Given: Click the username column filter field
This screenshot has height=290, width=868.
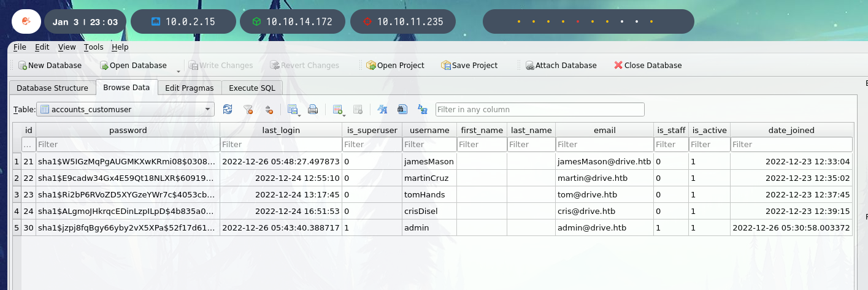Looking at the screenshot, I should 429,145.
